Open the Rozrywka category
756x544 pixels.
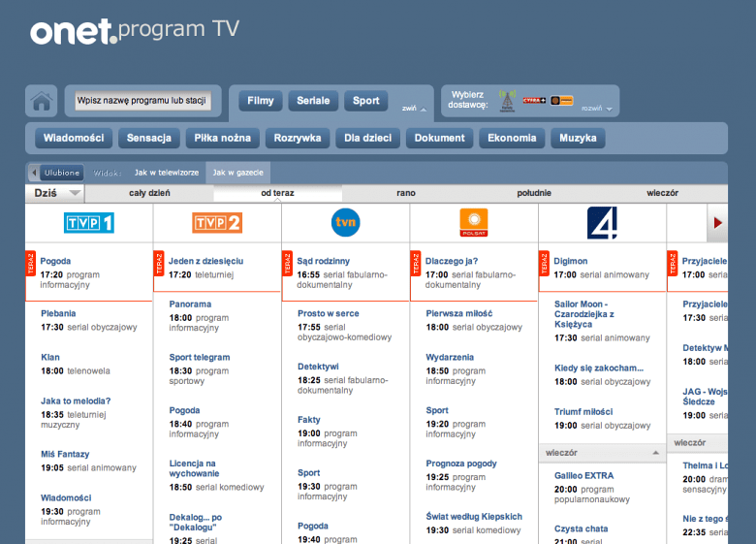(x=298, y=138)
